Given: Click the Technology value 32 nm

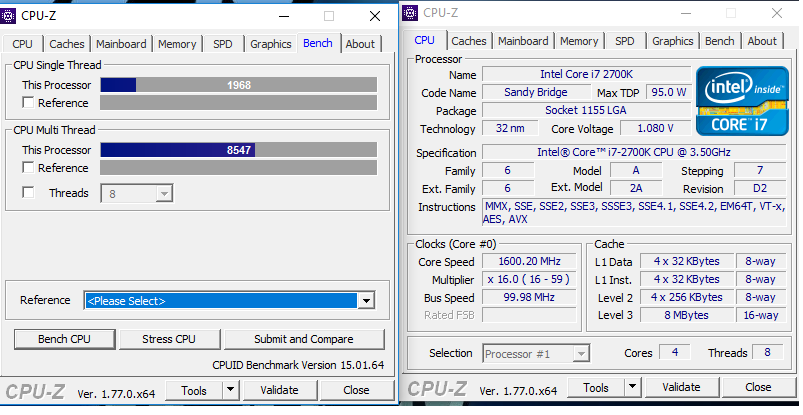Looking at the screenshot, I should 510,128.
